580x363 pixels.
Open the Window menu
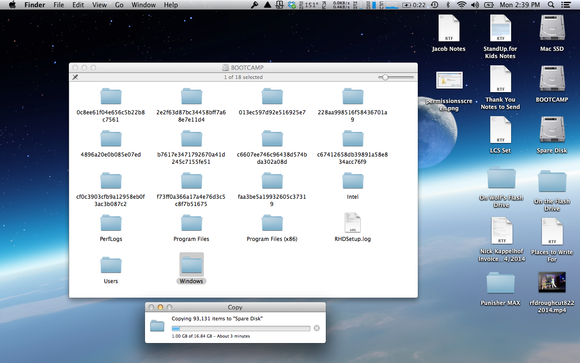pos(144,5)
